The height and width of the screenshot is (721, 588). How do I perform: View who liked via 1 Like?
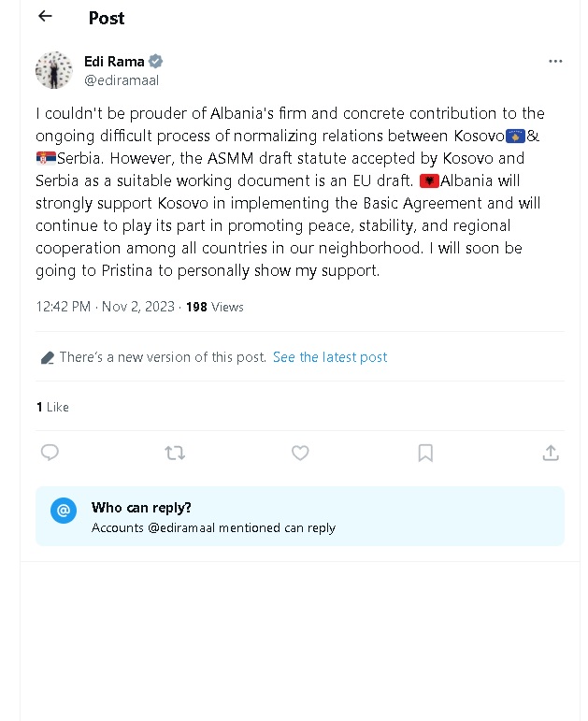53,407
